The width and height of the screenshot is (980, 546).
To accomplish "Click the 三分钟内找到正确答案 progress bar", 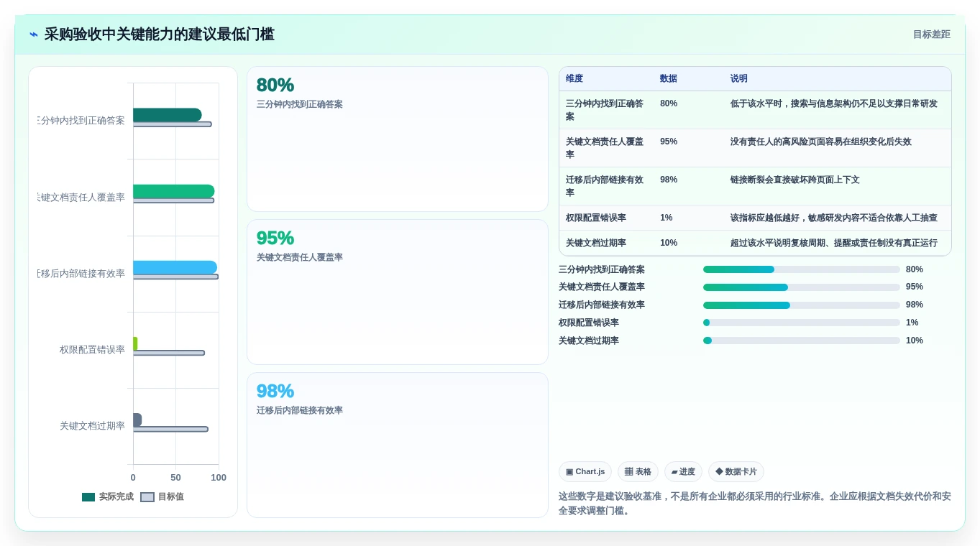I will [802, 269].
